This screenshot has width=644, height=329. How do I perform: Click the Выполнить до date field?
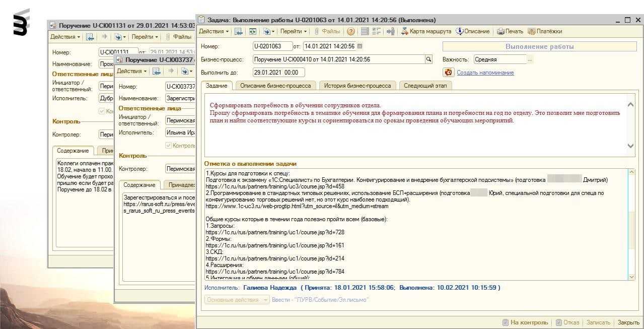(x=276, y=73)
